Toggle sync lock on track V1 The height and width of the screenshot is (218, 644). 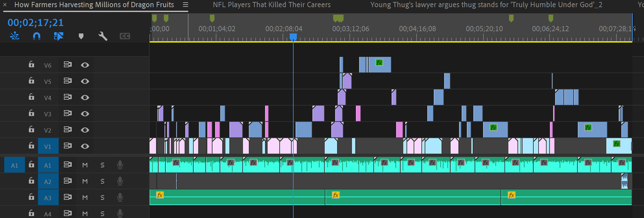(x=68, y=146)
